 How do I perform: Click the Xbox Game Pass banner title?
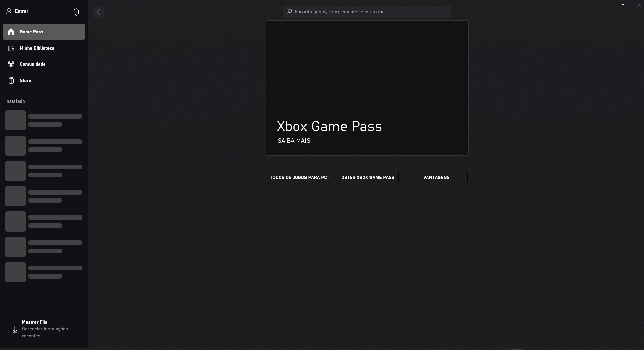pyautogui.click(x=329, y=126)
